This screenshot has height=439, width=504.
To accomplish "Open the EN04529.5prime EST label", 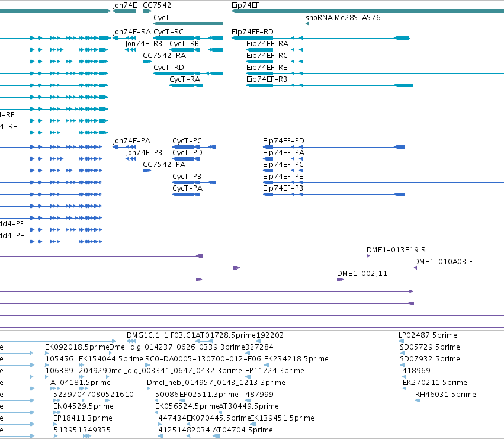I will click(x=84, y=407).
